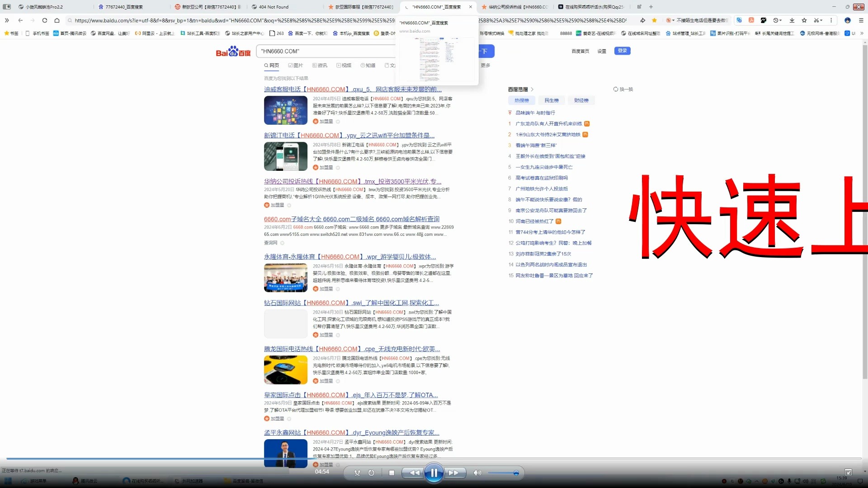Open a new tab with the plus button
This screenshot has width=868, height=488.
651,7
